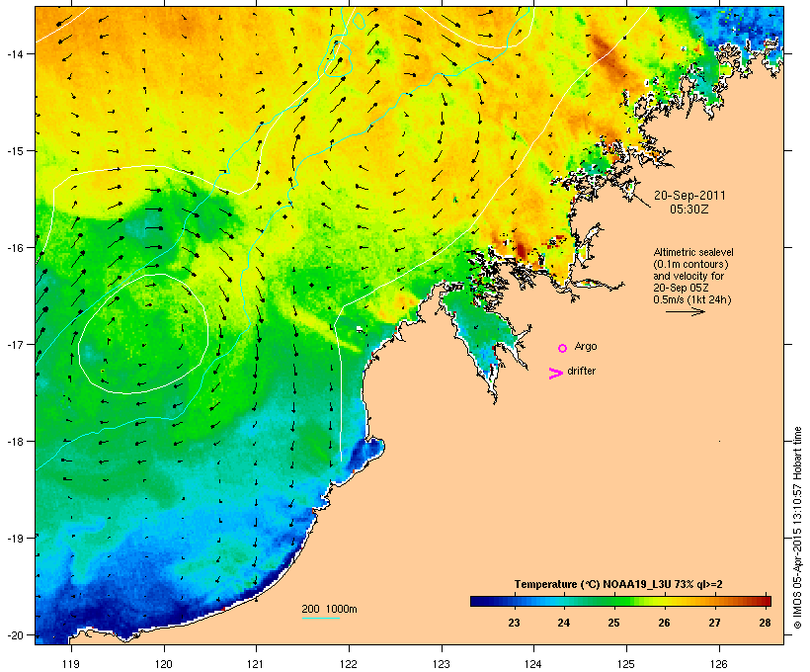Click colorbar tick label 24

click(x=564, y=623)
